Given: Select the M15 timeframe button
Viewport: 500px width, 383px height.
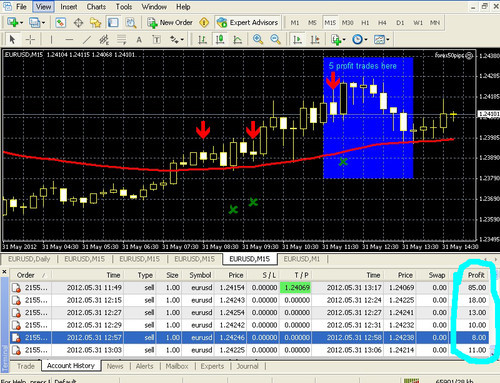Looking at the screenshot, I should (x=330, y=23).
